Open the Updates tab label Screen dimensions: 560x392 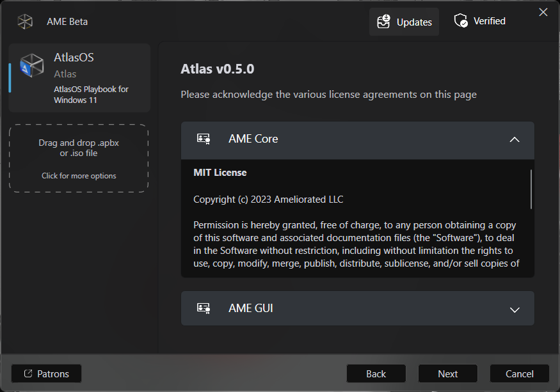(414, 22)
